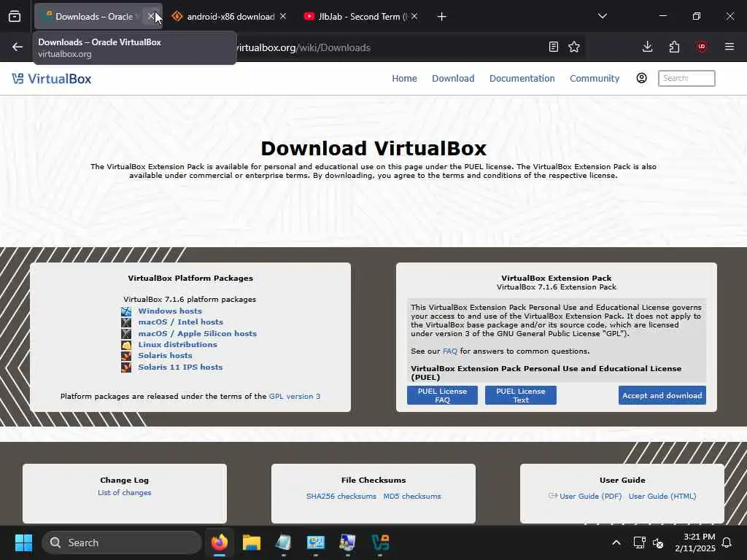Click the muted volume icon in tray
This screenshot has width=747, height=560.
pos(659,542)
